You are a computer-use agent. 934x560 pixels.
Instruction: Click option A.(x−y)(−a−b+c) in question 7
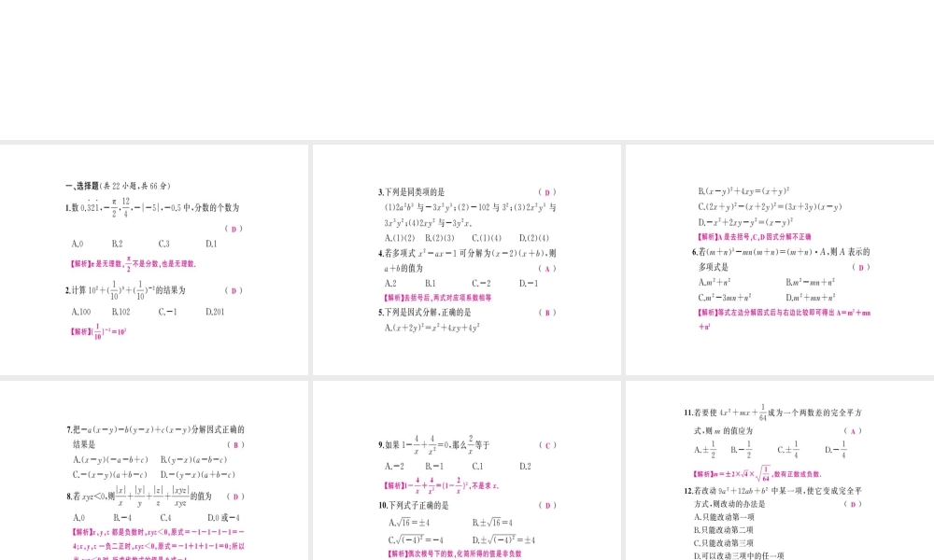tap(110, 459)
